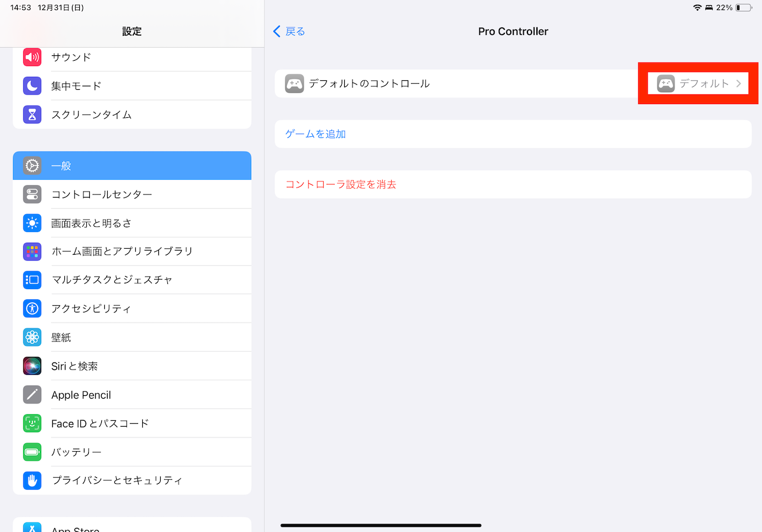This screenshot has width=762, height=532.
Task: Tap the clock showing 14:53
Action: [21, 8]
